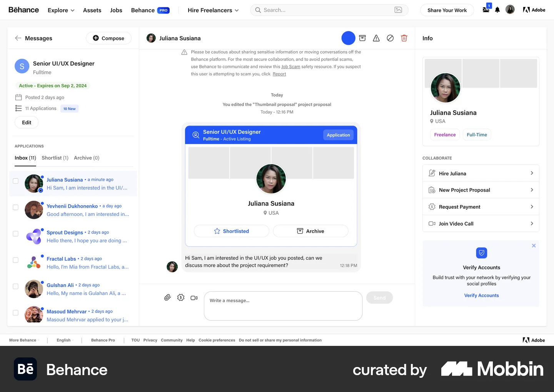
Task: Click the Verify Accounts link
Action: [481, 296]
